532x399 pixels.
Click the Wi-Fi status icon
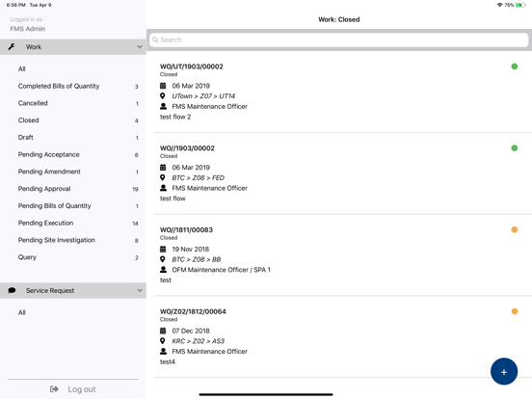499,5
